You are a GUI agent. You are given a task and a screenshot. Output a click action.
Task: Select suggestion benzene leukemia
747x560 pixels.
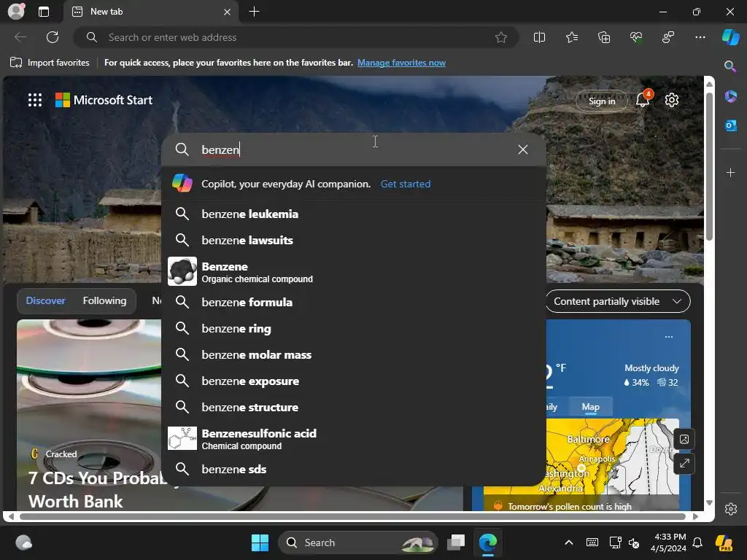[x=354, y=214]
